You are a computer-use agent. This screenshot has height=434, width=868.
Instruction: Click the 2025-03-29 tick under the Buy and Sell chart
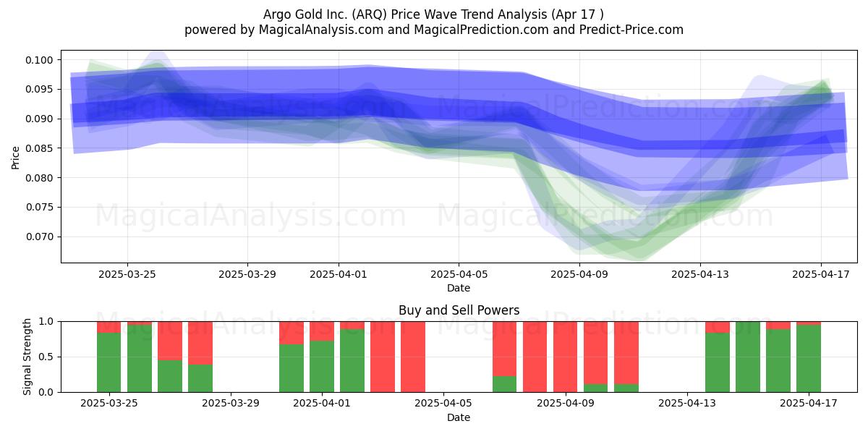[x=230, y=404]
